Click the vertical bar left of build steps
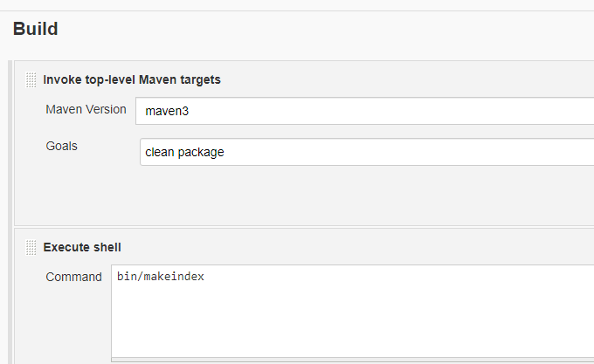This screenshot has height=364, width=594. (x=10, y=209)
